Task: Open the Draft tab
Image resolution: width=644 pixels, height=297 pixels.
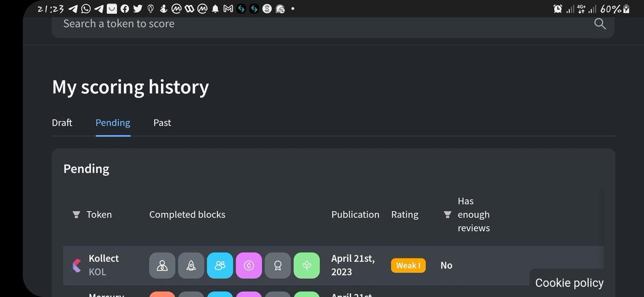Action: [62, 123]
